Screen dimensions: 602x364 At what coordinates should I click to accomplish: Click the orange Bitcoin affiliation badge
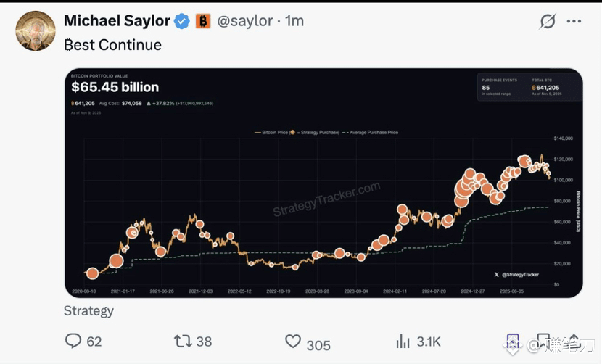click(x=203, y=22)
